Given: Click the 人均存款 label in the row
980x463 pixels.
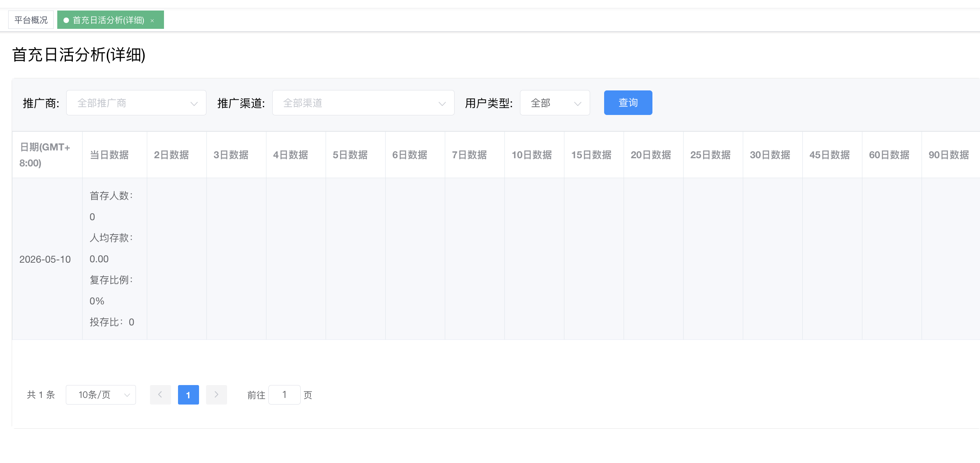Looking at the screenshot, I should click(x=111, y=238).
